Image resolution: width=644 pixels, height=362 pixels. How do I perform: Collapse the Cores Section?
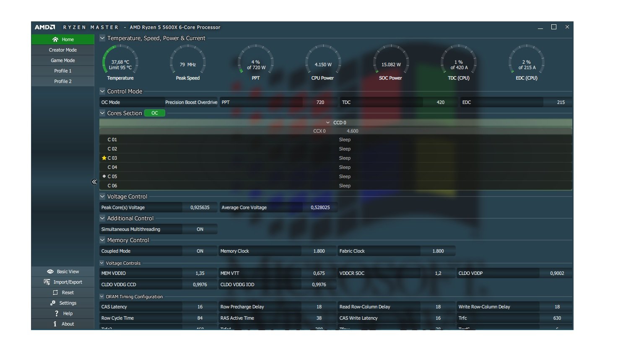click(102, 113)
